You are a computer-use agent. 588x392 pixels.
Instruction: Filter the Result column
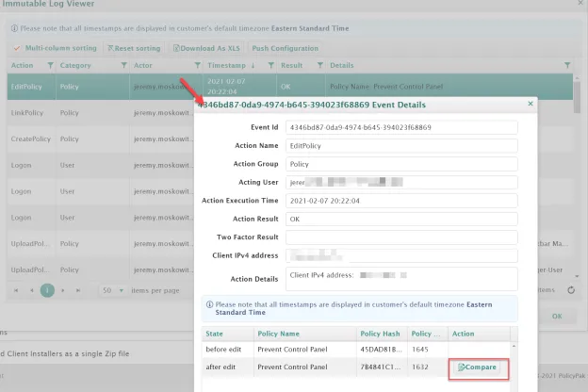click(x=319, y=65)
